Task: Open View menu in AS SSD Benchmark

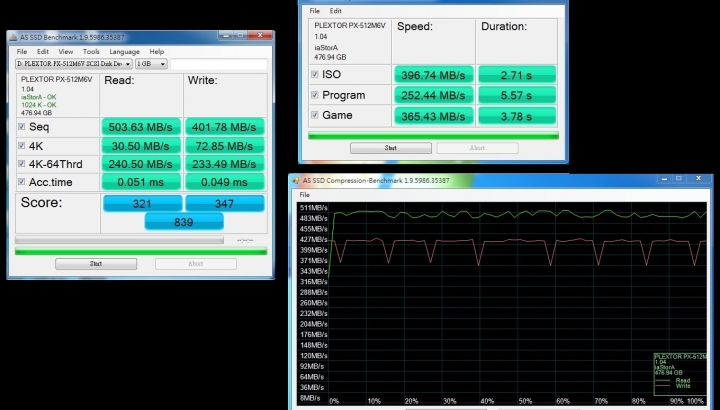Action: (x=66, y=51)
